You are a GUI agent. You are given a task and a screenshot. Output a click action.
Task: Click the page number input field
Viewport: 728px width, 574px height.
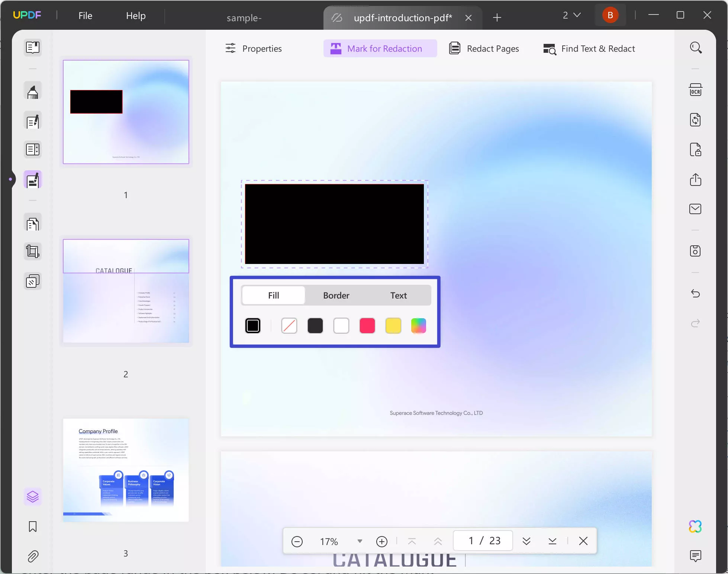pyautogui.click(x=483, y=541)
